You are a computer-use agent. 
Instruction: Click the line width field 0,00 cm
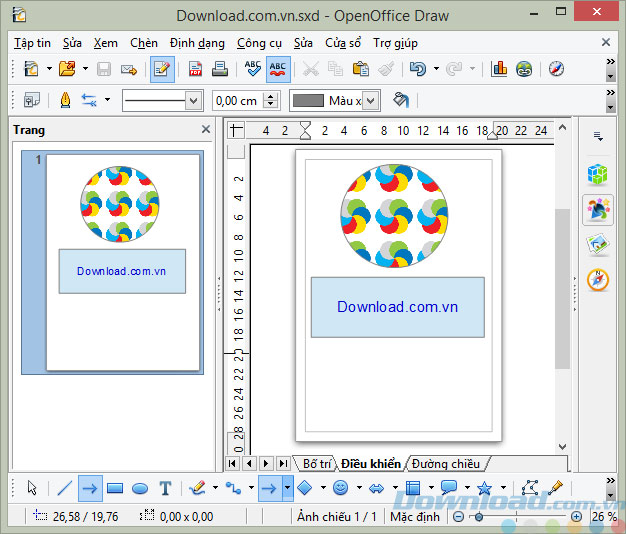[239, 101]
